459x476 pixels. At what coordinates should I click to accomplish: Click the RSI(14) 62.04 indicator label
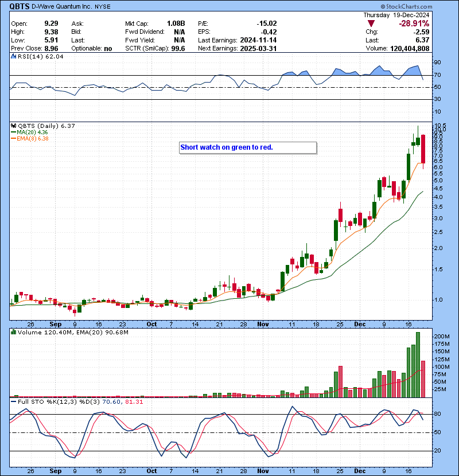pos(41,56)
